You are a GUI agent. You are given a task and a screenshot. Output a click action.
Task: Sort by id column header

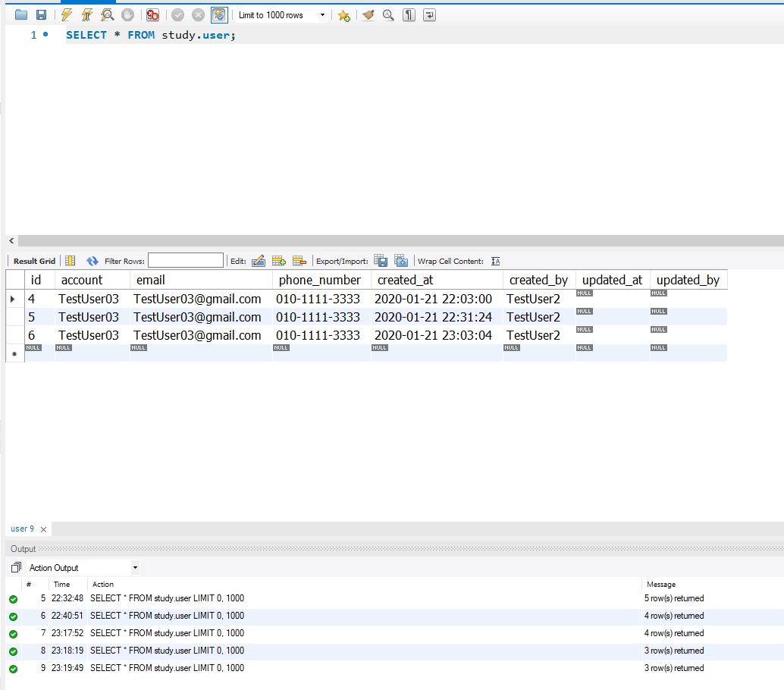(x=39, y=280)
